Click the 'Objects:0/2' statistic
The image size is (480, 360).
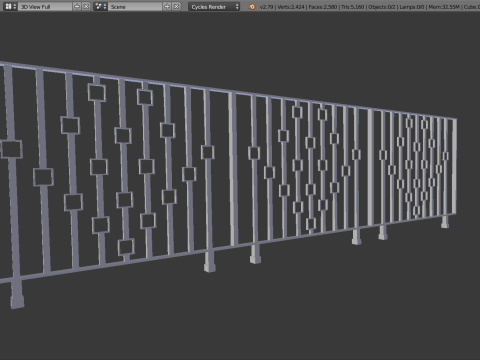381,7
